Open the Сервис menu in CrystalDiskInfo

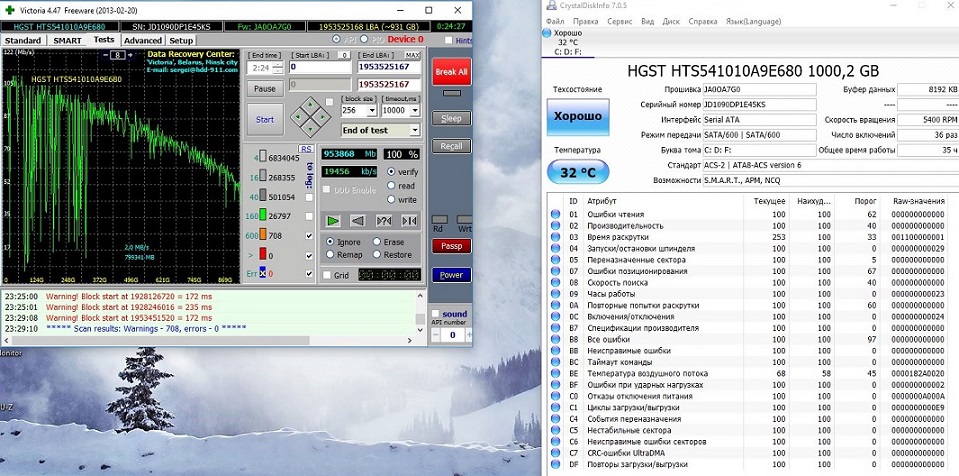(620, 21)
